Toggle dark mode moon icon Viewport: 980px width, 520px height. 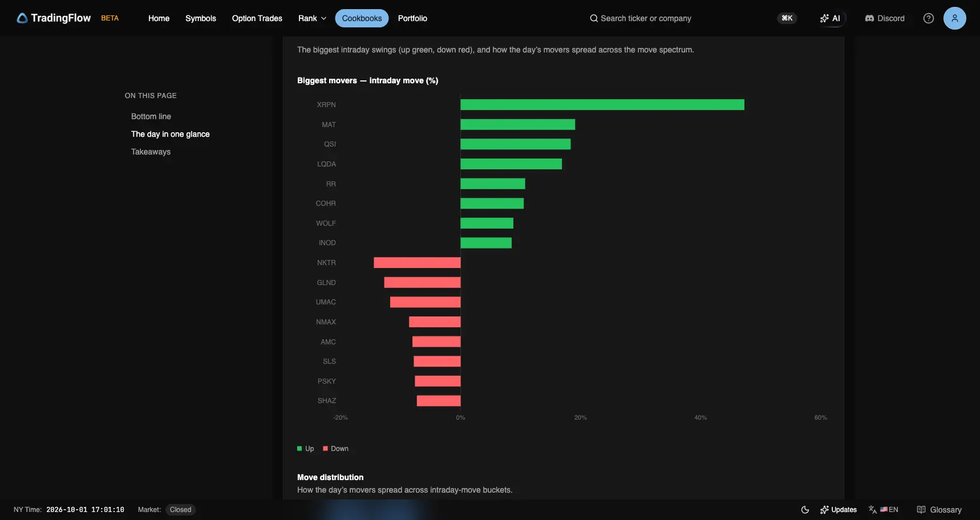point(805,510)
